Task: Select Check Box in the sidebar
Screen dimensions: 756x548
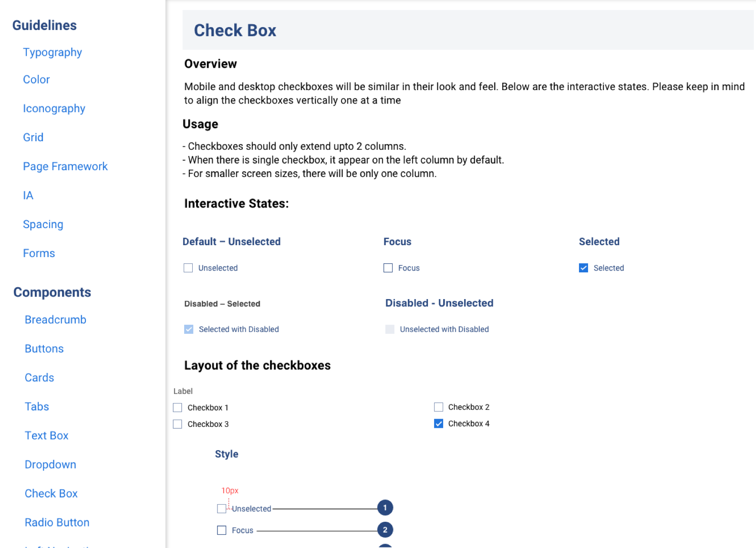Action: [x=51, y=494]
